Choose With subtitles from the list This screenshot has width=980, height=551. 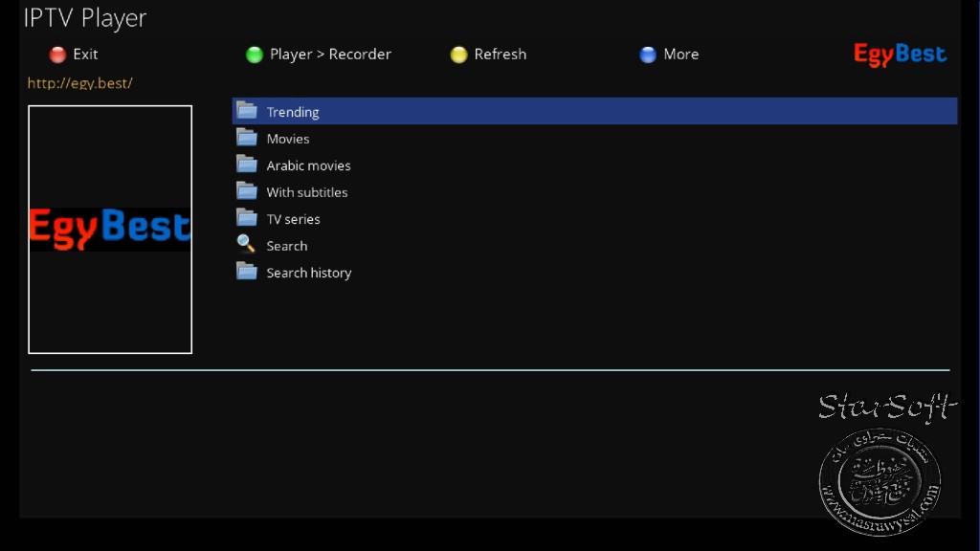click(594, 191)
